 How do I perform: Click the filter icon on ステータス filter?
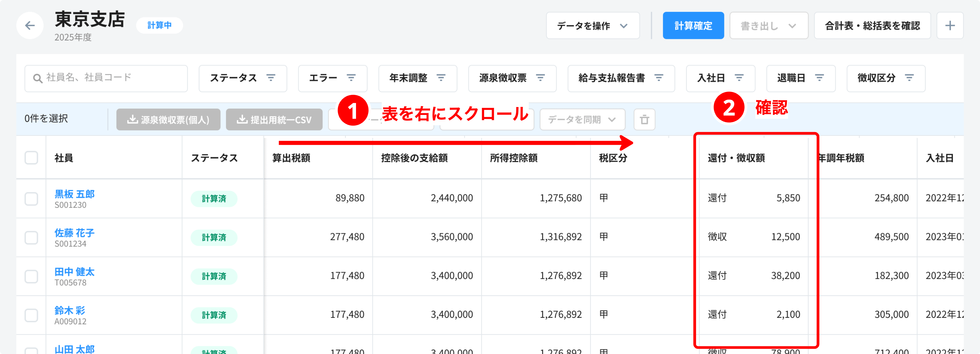click(271, 78)
